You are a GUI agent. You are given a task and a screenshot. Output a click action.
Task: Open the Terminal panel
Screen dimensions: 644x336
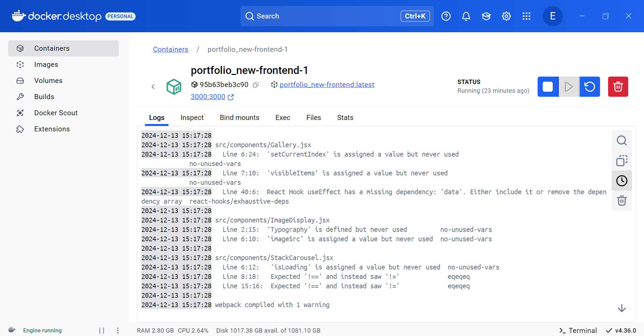[578, 331]
